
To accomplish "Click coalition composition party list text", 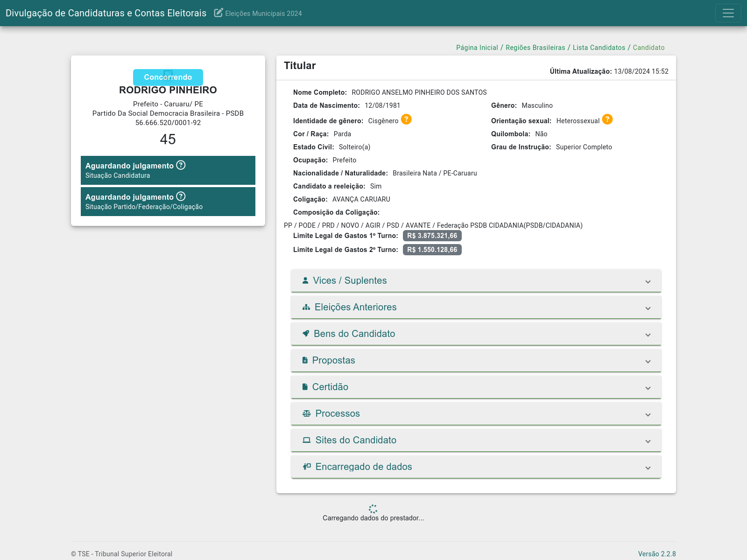I will [433, 225].
